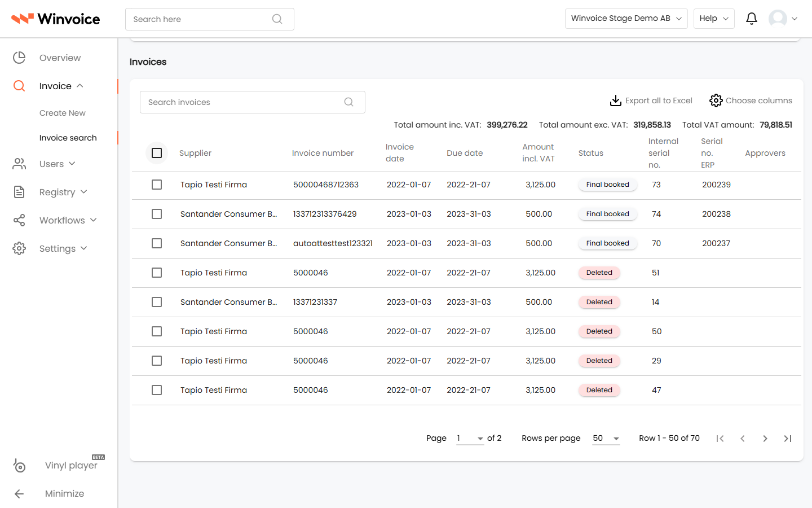Jump to the last page

tap(788, 439)
